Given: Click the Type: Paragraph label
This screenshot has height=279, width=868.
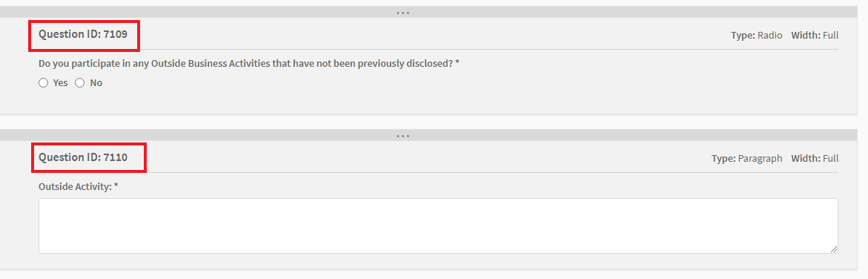Looking at the screenshot, I should pyautogui.click(x=746, y=158).
